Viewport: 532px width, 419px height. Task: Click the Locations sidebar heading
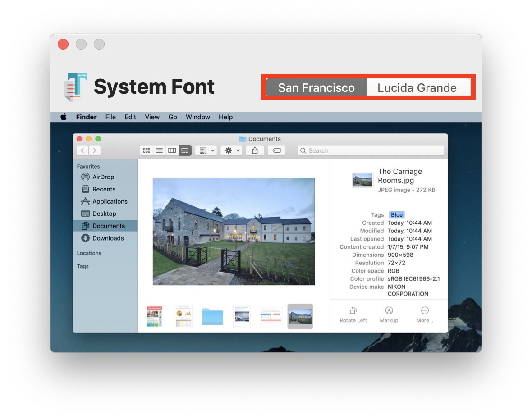click(89, 253)
